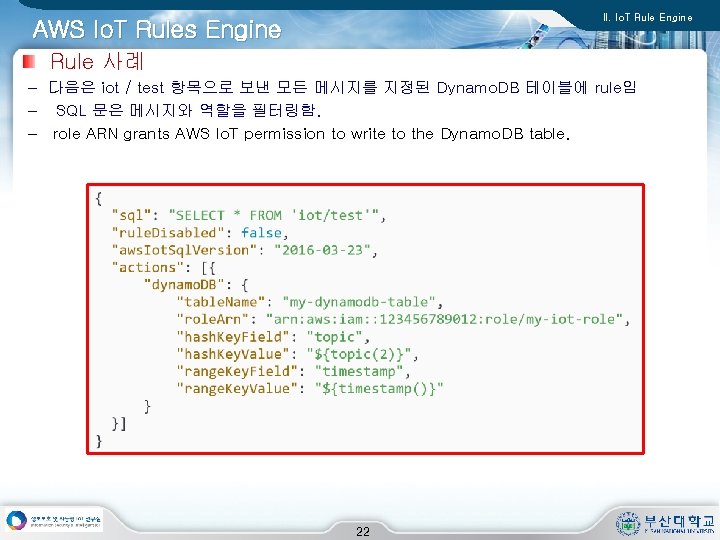Click the 부산대학교 university name
The height and width of the screenshot is (540, 720).
click(x=679, y=521)
